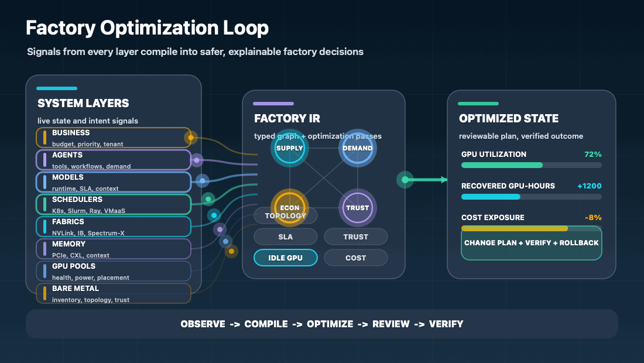Click the SLA pass pill
This screenshot has height=363, width=644.
(x=286, y=237)
